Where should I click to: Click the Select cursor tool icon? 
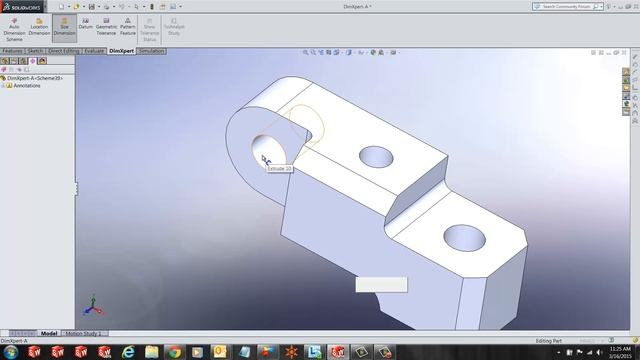[136, 7]
